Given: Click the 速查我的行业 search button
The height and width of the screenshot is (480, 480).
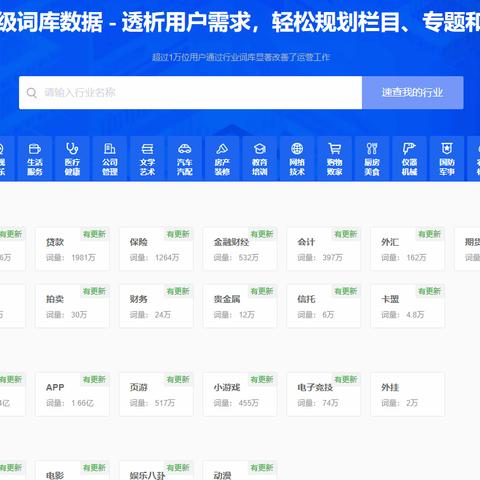Looking at the screenshot, I should point(413,93).
